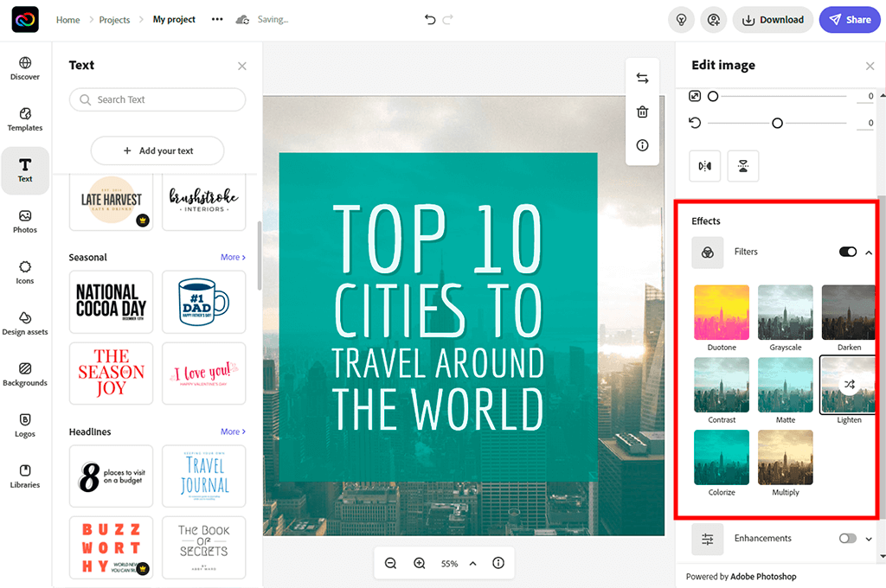This screenshot has height=588, width=886.
Task: Zoom out of the canvas
Action: [x=390, y=563]
